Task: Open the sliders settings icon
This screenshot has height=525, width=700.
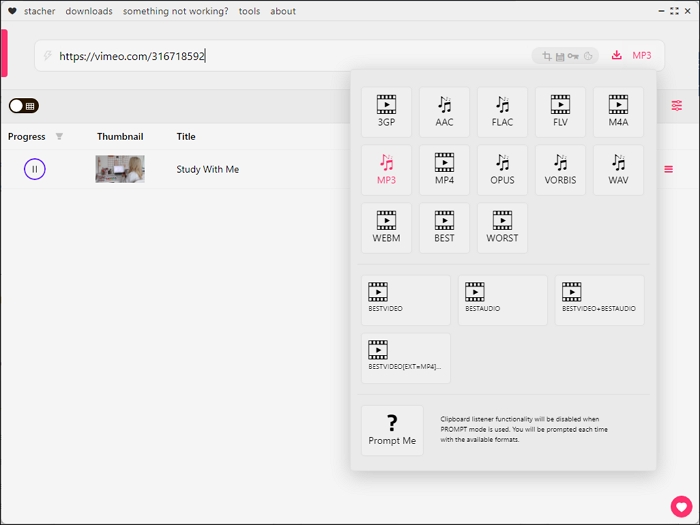Action: click(x=677, y=106)
